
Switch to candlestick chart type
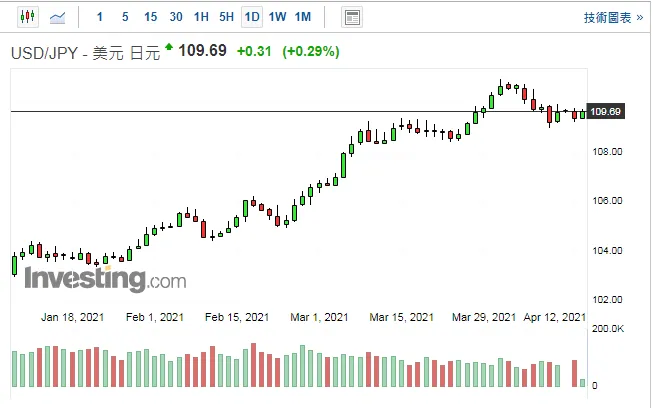(x=28, y=17)
